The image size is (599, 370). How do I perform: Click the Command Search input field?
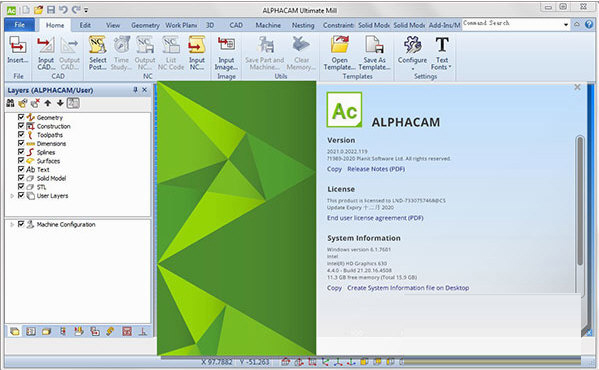pyautogui.click(x=512, y=24)
